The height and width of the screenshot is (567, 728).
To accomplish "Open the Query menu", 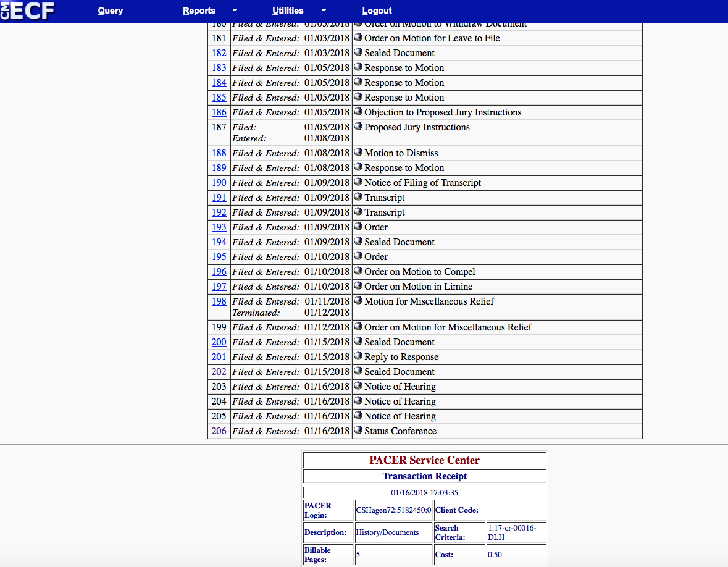I will tap(110, 10).
